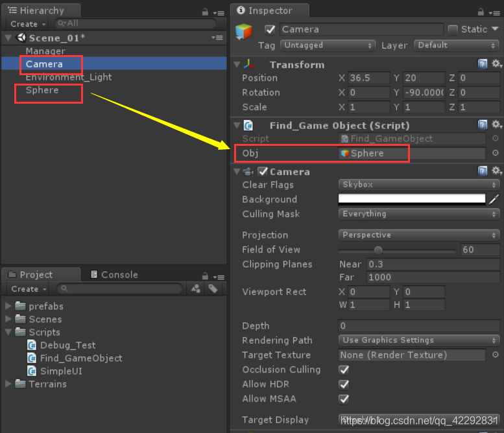Viewport: 504px width, 433px height.
Task: Open the Inspector panel options menu icon
Action: [495, 13]
